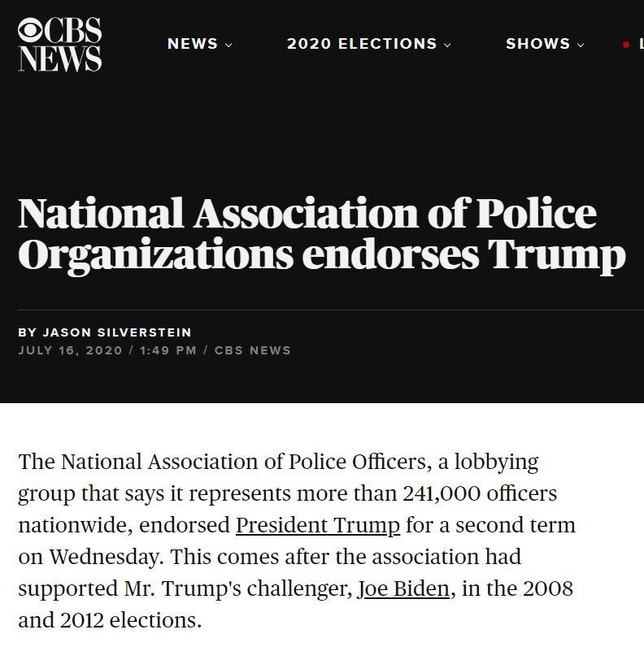Click the CBS eye logo icon

click(x=31, y=31)
